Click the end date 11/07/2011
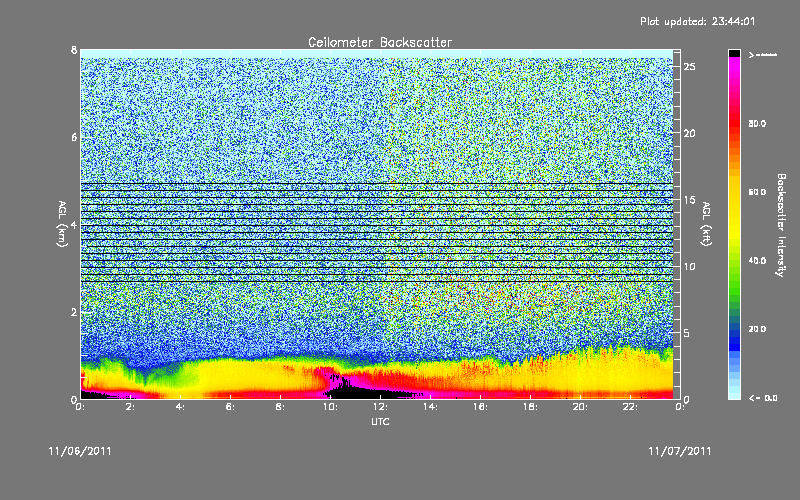This screenshot has width=800, height=500. [x=680, y=451]
